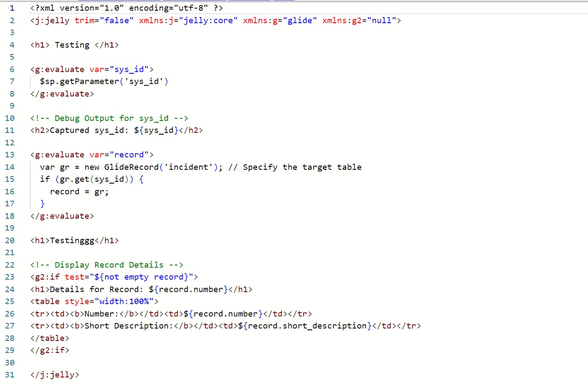Click line number 13 in the gutter
Image resolution: width=588 pixels, height=389 pixels.
(x=10, y=154)
